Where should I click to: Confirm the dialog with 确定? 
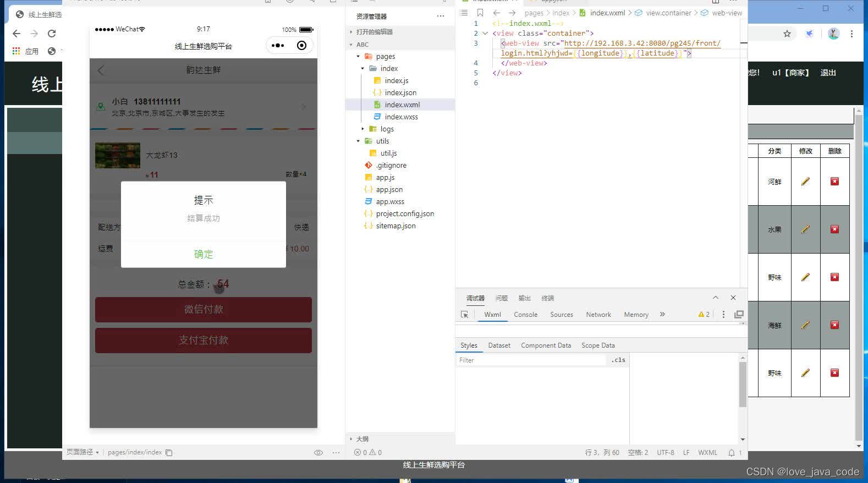(204, 254)
